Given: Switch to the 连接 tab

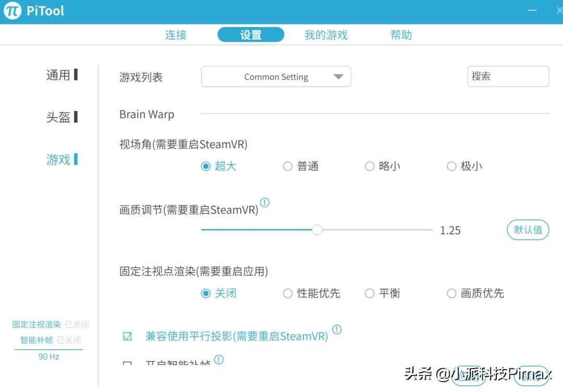Looking at the screenshot, I should point(176,34).
